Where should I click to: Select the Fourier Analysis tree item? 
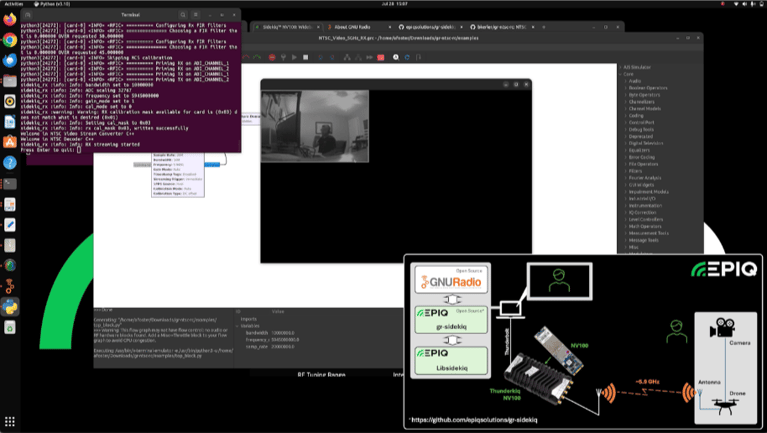coord(647,177)
